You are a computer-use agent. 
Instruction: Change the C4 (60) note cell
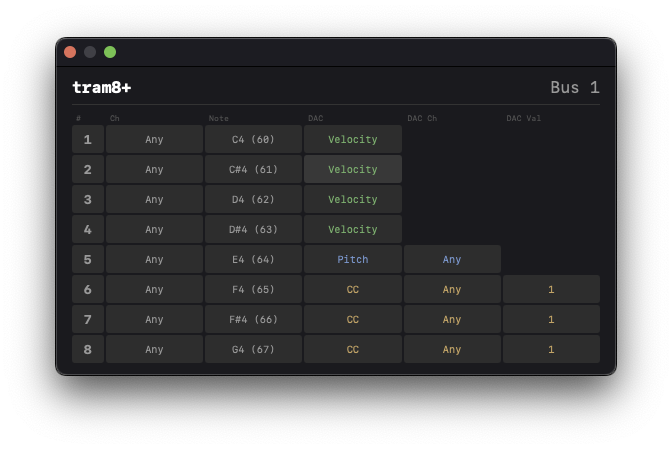click(253, 139)
